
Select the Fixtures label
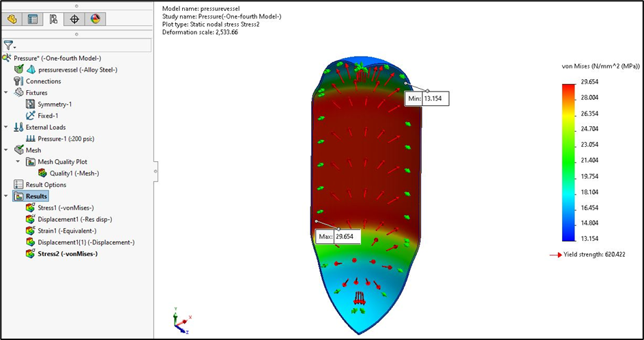tap(37, 92)
